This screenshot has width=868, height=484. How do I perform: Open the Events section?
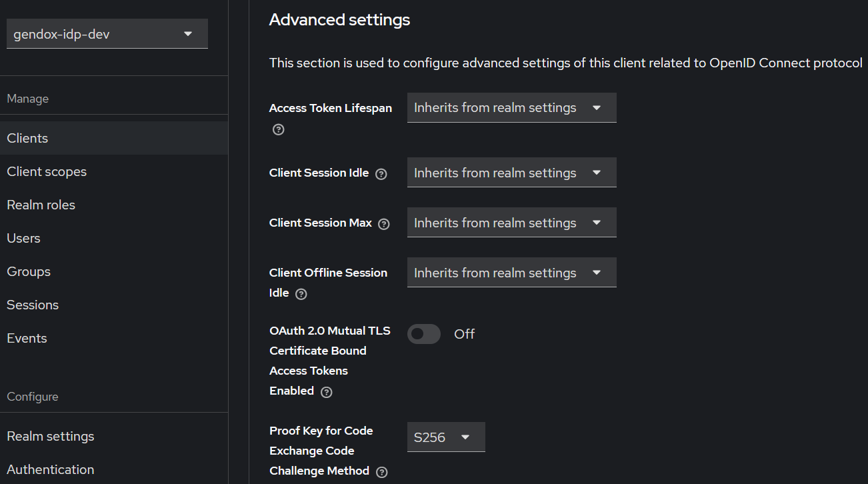click(x=27, y=338)
